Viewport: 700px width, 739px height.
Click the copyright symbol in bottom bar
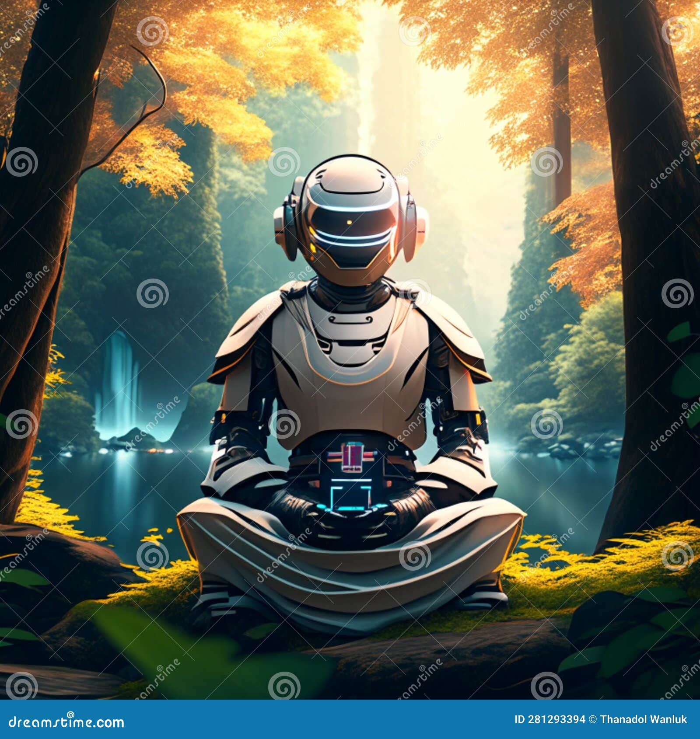[x=593, y=718]
